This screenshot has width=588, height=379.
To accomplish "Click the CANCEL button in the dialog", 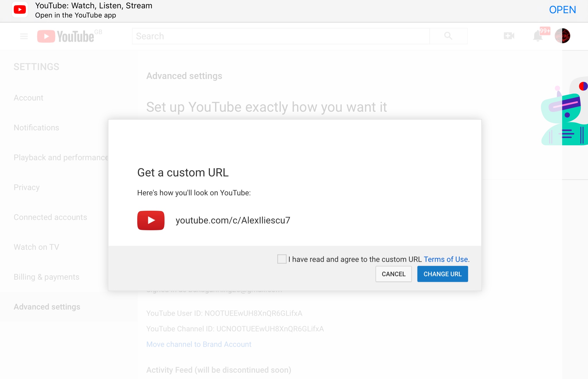I will [394, 274].
